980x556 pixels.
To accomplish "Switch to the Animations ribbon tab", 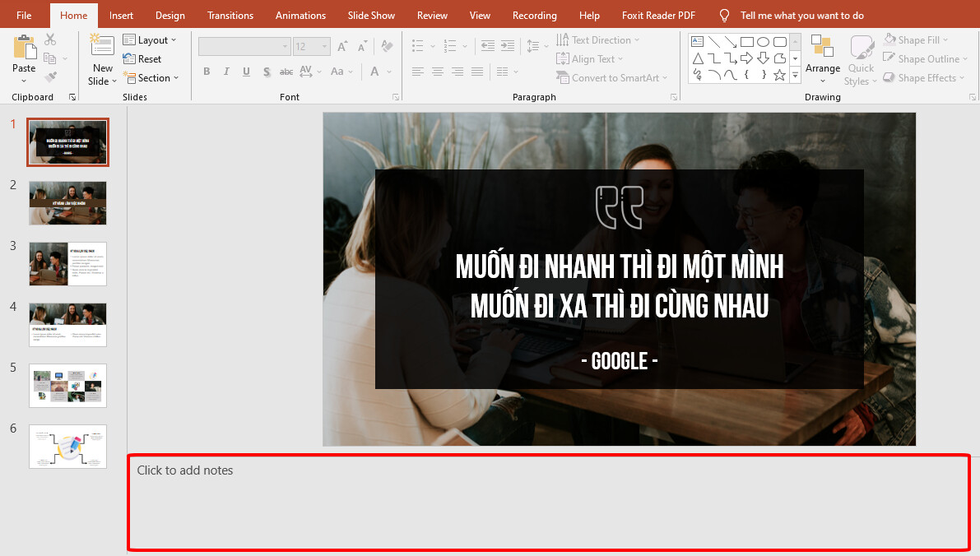I will click(300, 15).
